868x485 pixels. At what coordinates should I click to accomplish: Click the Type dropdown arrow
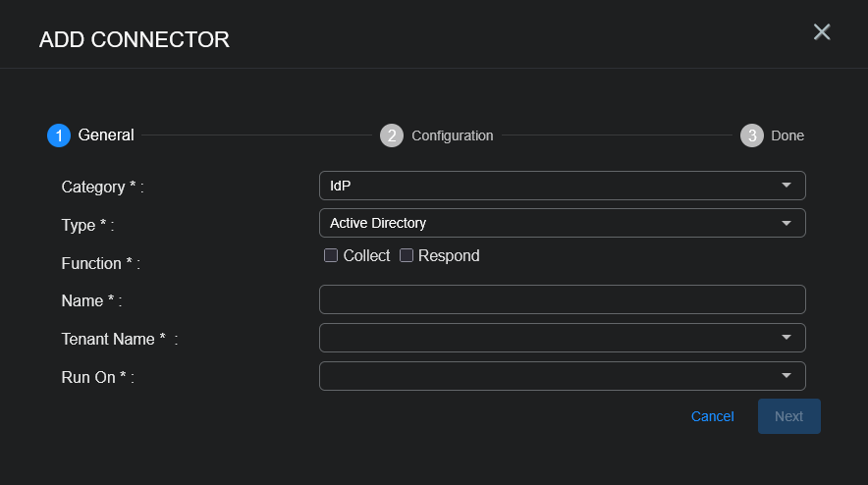(x=786, y=223)
